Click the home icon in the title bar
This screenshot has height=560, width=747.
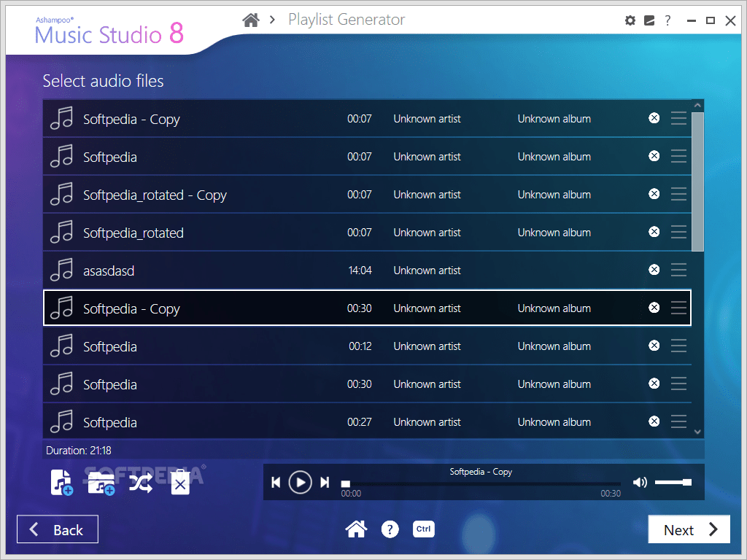[x=251, y=20]
